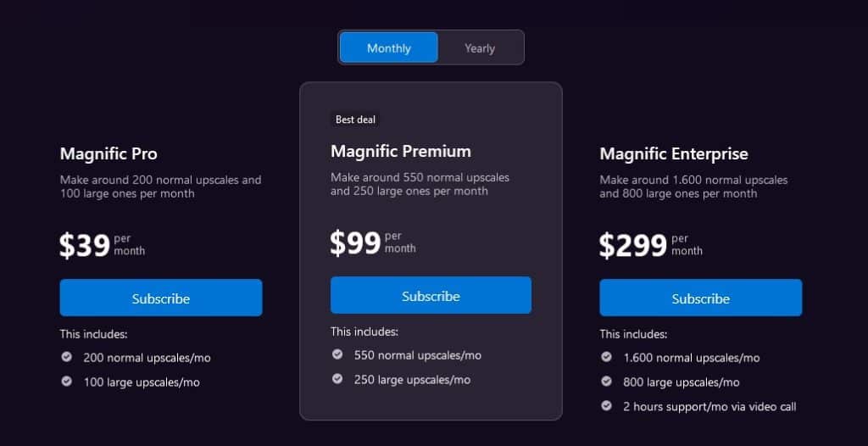Click the checkmark beside 250 large upscales/mo
This screenshot has height=446, width=868.
(x=337, y=379)
